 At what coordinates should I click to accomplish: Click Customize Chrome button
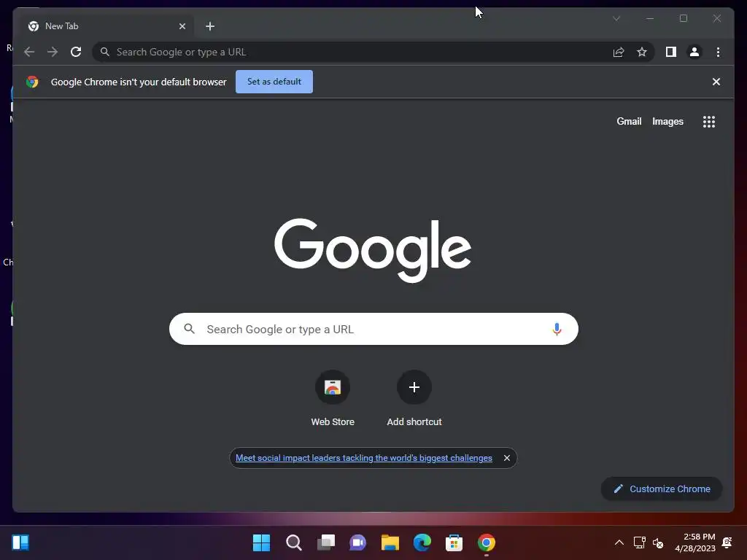point(662,489)
